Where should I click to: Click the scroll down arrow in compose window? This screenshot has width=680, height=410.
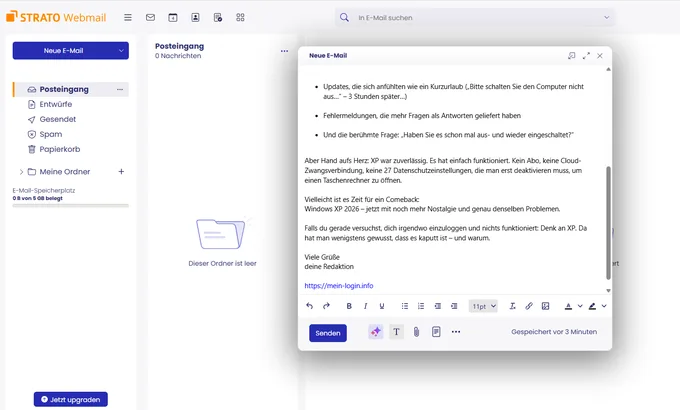608,291
